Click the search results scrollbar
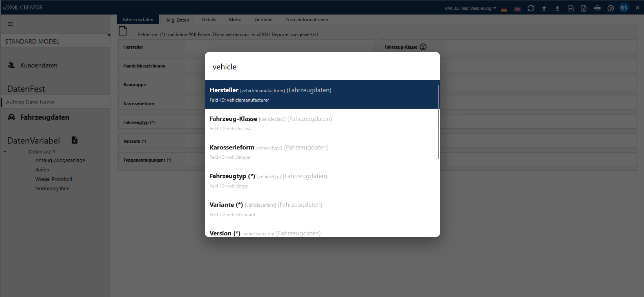 point(438,122)
